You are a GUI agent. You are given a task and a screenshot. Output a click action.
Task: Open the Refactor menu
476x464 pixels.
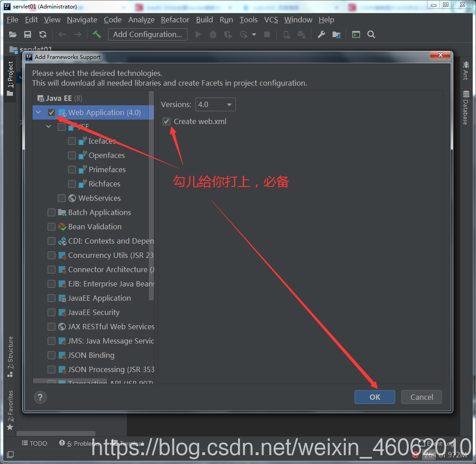[175, 20]
